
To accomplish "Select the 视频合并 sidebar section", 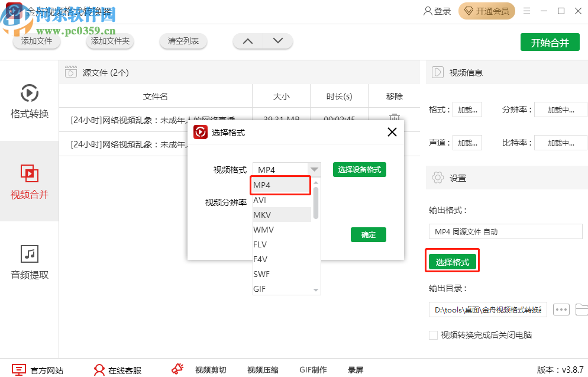I will [29, 181].
